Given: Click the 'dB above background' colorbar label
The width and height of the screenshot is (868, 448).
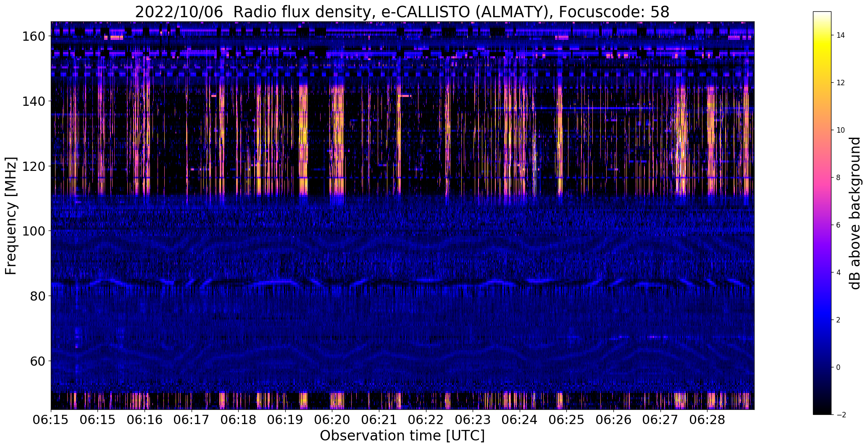Looking at the screenshot, I should pyautogui.click(x=855, y=213).
